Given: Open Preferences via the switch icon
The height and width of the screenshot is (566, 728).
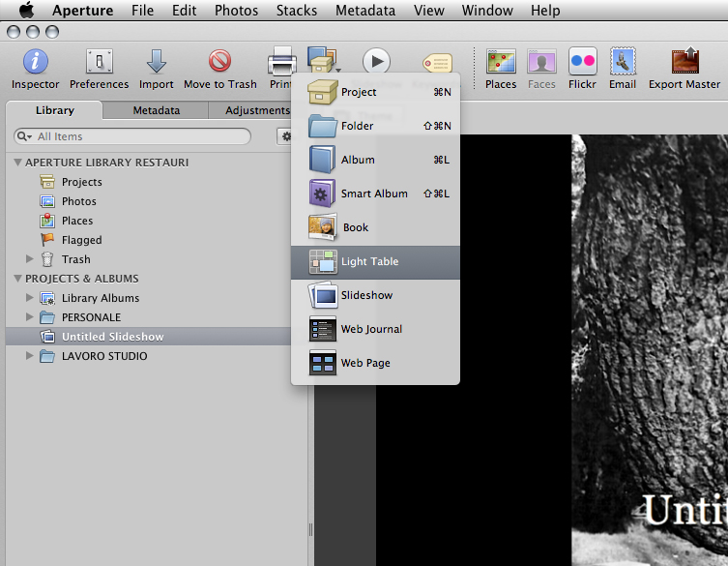Looking at the screenshot, I should [99, 61].
